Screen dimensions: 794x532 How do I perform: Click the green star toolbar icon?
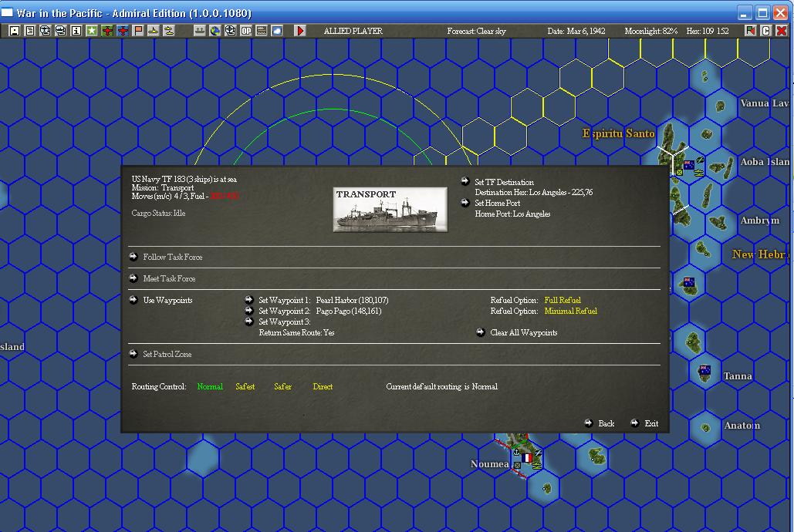click(92, 31)
